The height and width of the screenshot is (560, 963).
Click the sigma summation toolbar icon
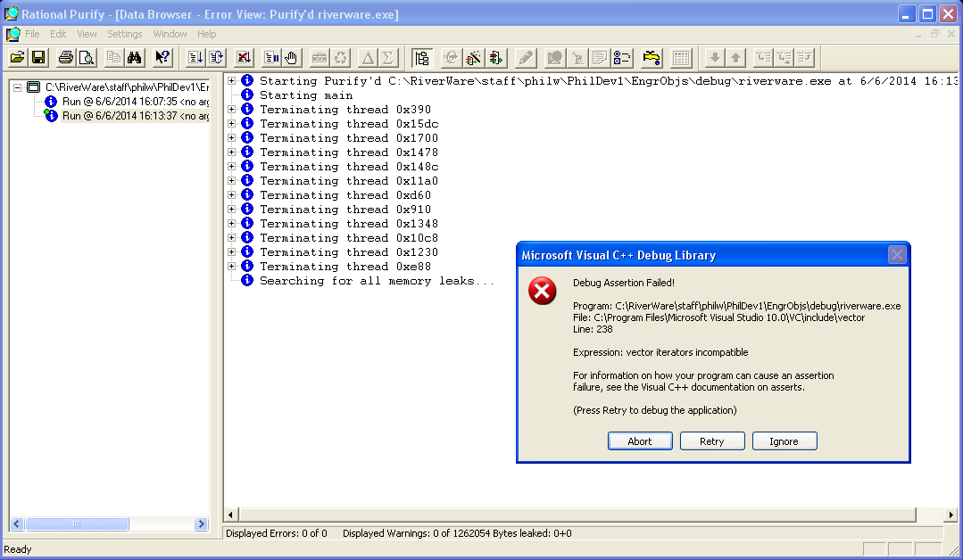[x=388, y=58]
